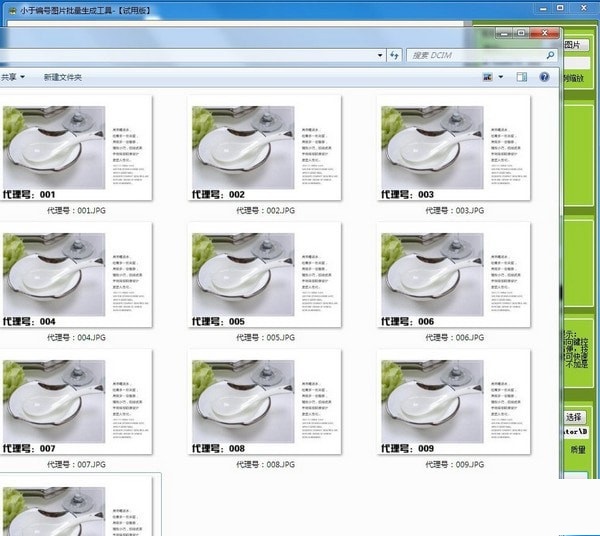Screen dimensions: 600x536
Task: Close the Explorer DCIM window
Action: [x=545, y=33]
